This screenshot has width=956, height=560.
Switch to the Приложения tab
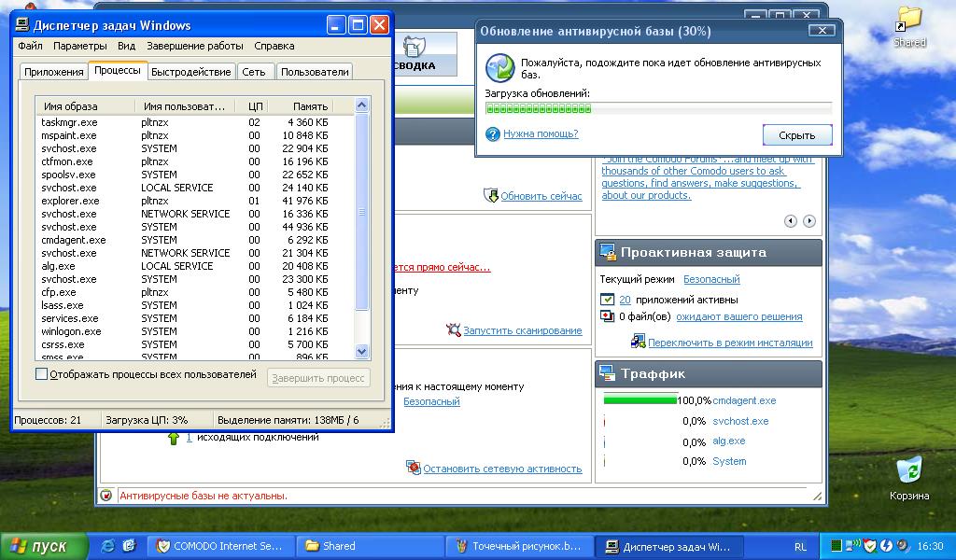[x=53, y=72]
